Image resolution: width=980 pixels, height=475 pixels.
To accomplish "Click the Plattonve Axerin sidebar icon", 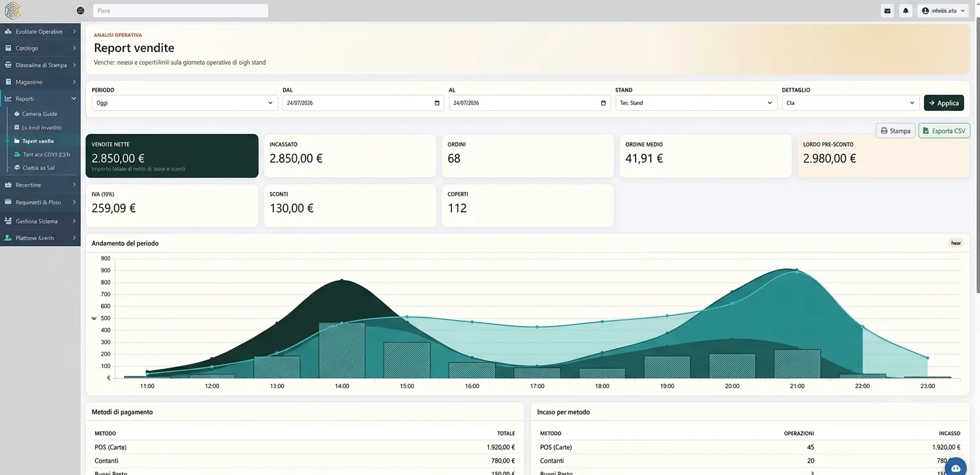I will [x=8, y=238].
